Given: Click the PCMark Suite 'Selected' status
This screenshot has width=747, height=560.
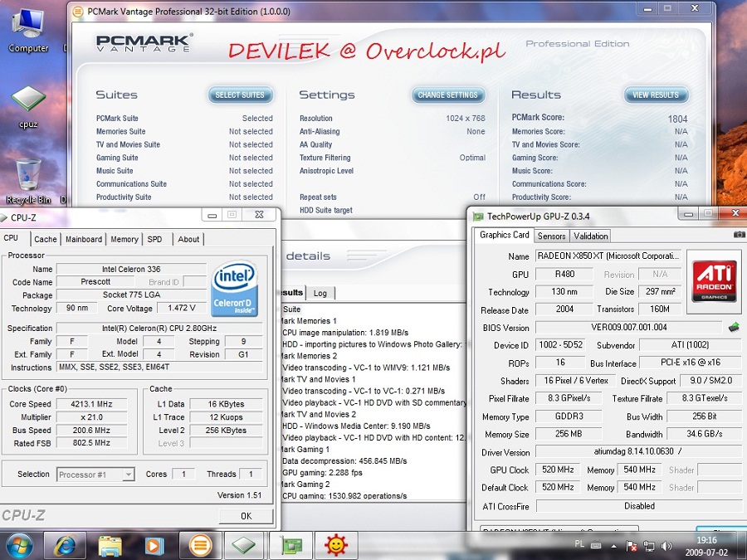Looking at the screenshot, I should click(257, 119).
